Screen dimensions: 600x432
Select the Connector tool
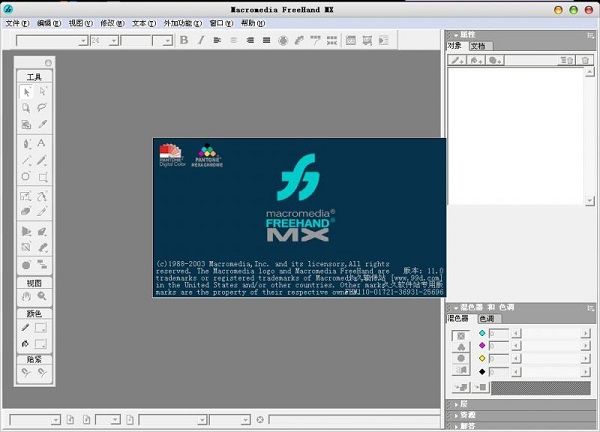[x=42, y=265]
